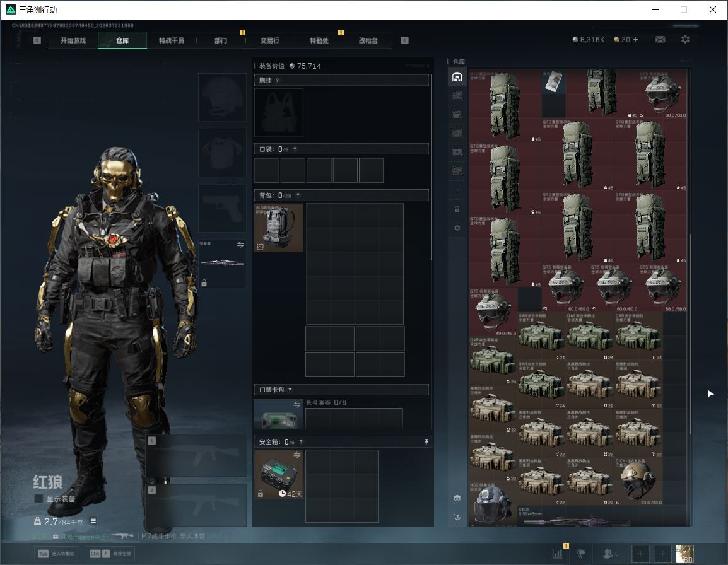Click the lock icon on secure box

pos(261,494)
